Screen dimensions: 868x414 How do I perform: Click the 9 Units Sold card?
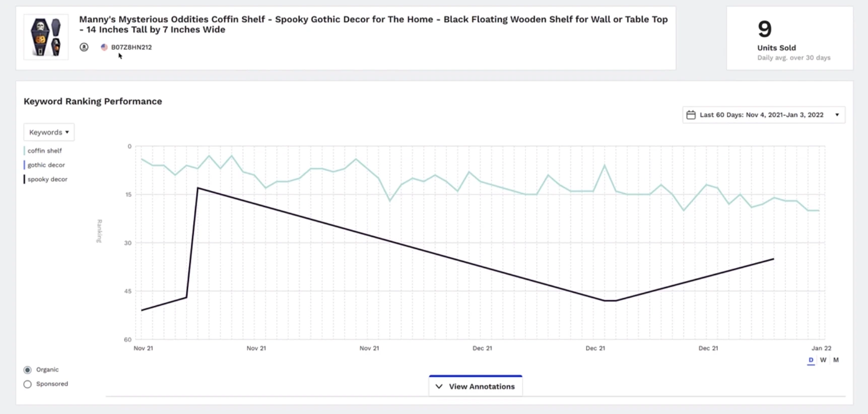pos(789,38)
